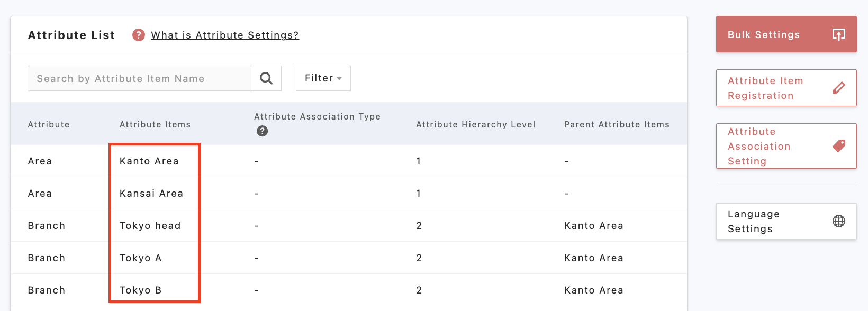Open Attribute Item Registration

click(x=765, y=88)
